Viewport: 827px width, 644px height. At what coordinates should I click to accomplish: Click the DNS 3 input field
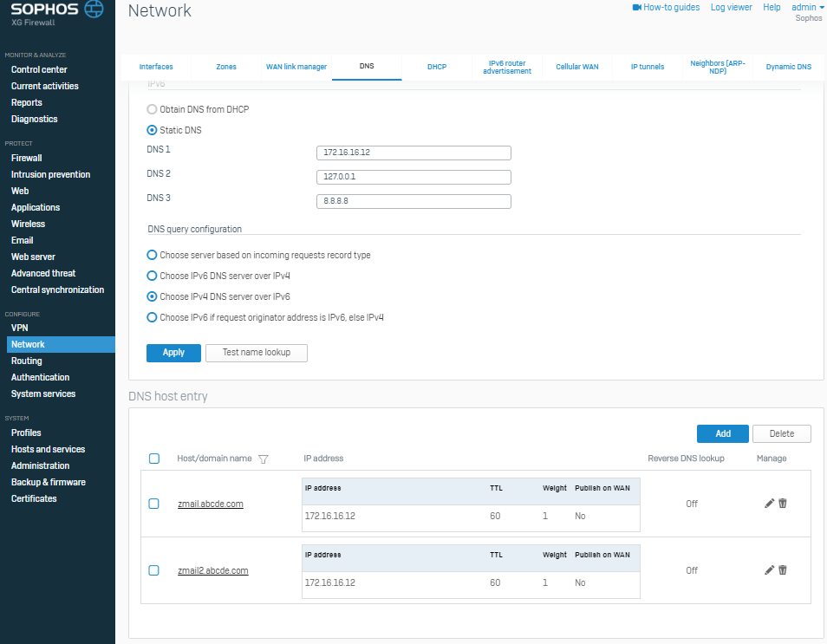413,201
